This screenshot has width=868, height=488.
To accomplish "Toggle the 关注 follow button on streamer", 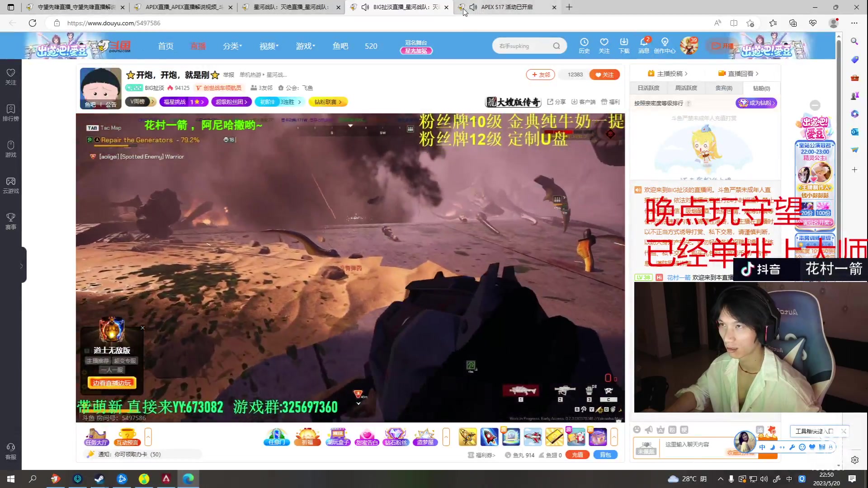I will click(x=604, y=75).
